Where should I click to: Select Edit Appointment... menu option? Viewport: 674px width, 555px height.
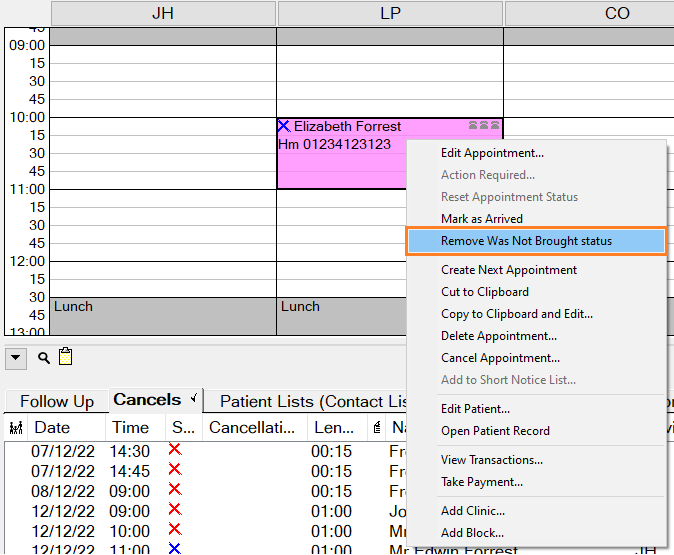[x=492, y=153]
